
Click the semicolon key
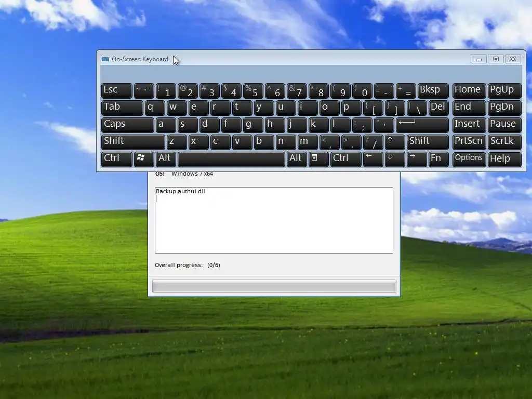click(x=362, y=125)
